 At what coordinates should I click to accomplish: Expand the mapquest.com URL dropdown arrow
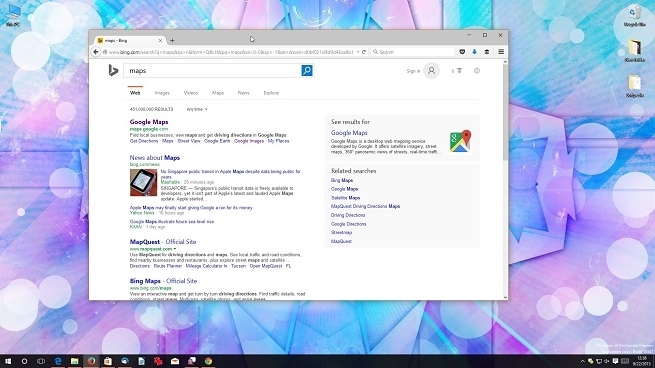click(175, 249)
